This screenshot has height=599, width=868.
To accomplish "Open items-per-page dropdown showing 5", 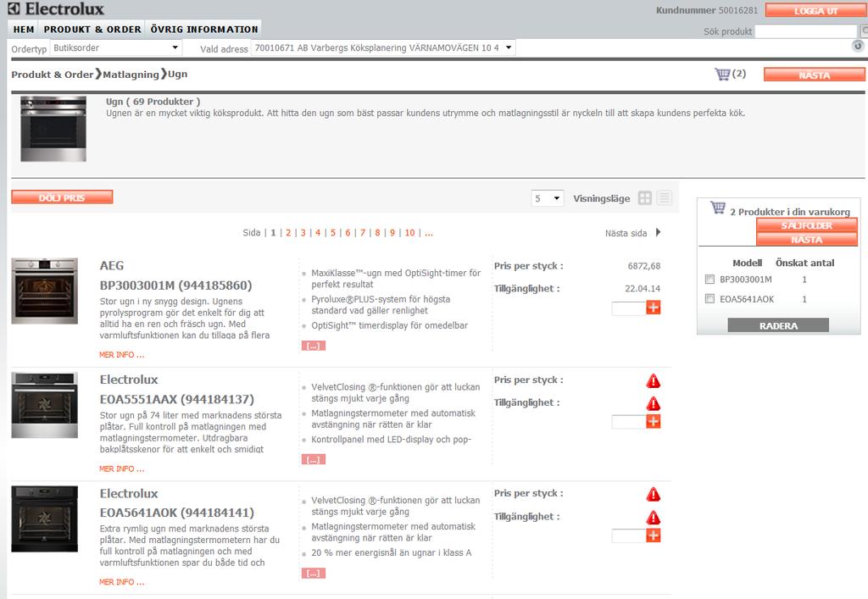I will (x=548, y=198).
